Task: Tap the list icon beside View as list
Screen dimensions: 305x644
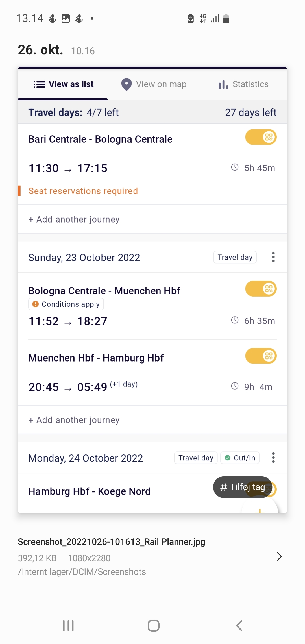Action: [x=40, y=84]
